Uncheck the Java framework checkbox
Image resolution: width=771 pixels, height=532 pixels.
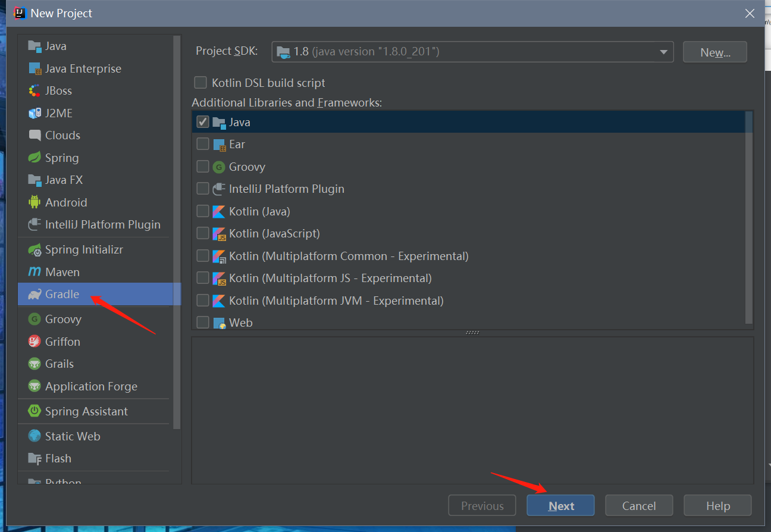point(203,122)
